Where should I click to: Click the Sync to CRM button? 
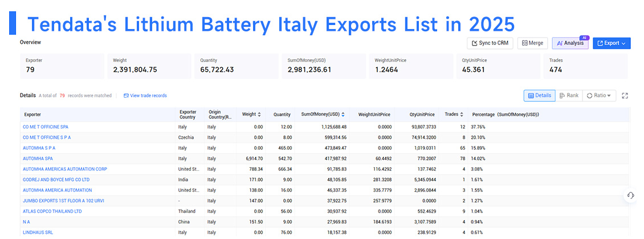click(490, 43)
